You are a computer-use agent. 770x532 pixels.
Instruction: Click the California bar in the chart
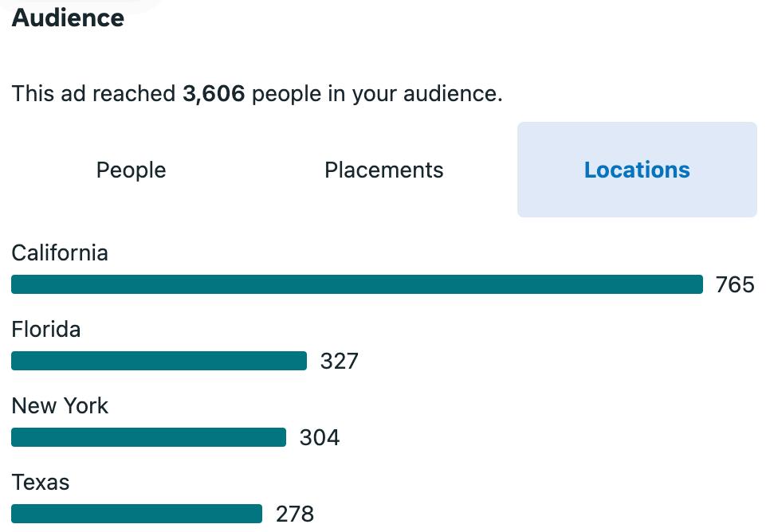pos(357,284)
